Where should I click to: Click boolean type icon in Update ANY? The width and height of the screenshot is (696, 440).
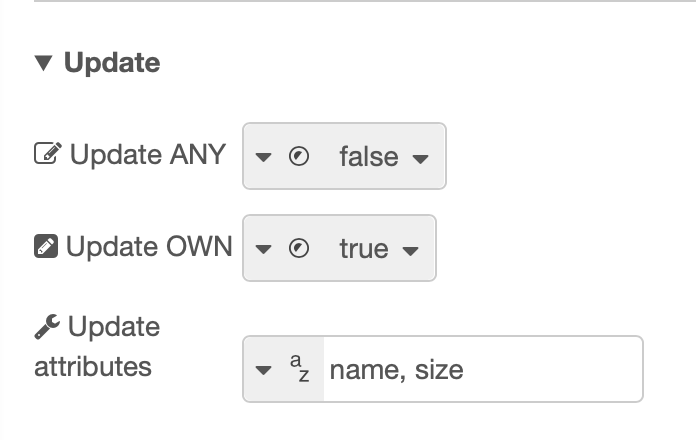(x=299, y=156)
